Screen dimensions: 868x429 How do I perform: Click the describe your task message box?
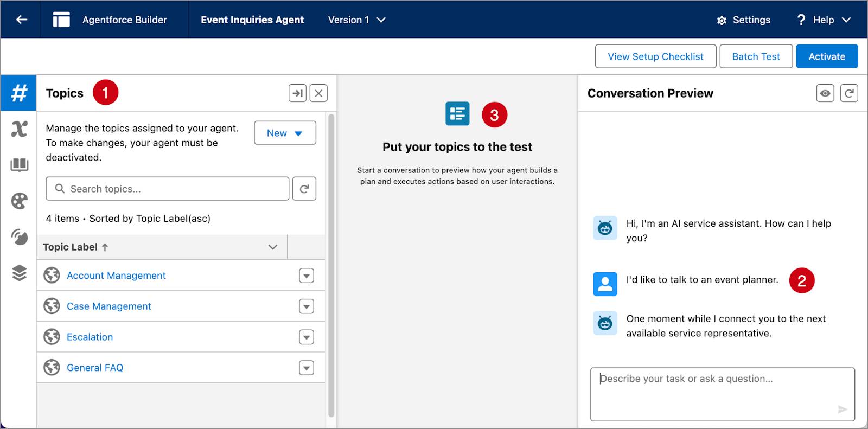click(723, 394)
